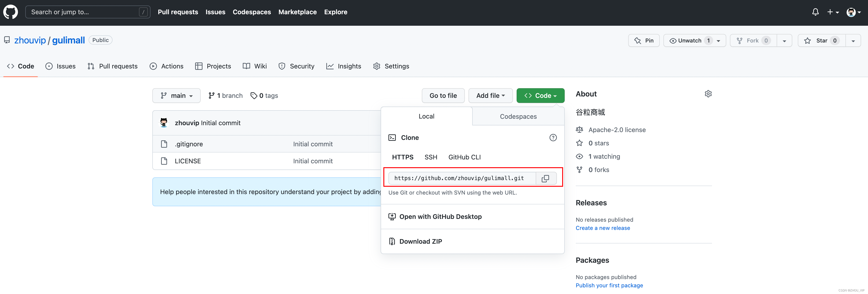Viewport: 868px width, 294px height.
Task: Copy the HTTPS clone URL to clipboard
Action: pos(545,178)
